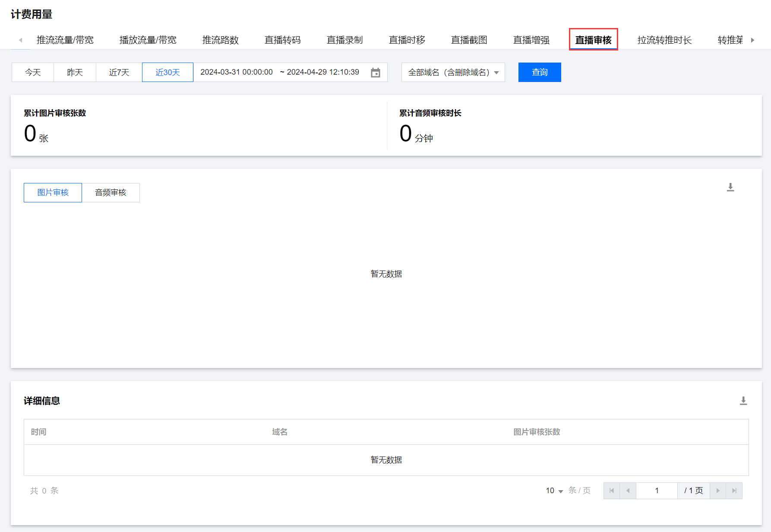Click the calendar icon in date range

(x=376, y=72)
